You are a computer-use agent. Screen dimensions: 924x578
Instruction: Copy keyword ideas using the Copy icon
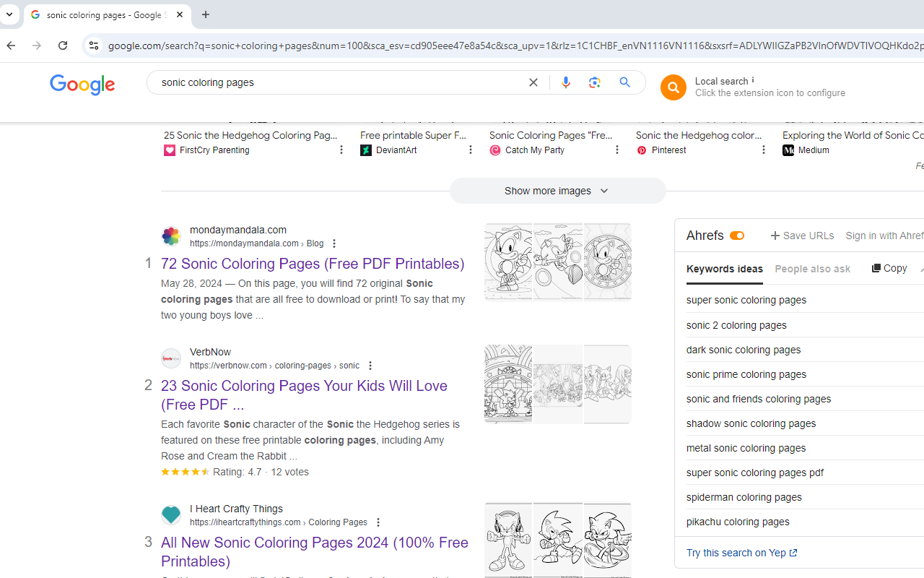889,267
